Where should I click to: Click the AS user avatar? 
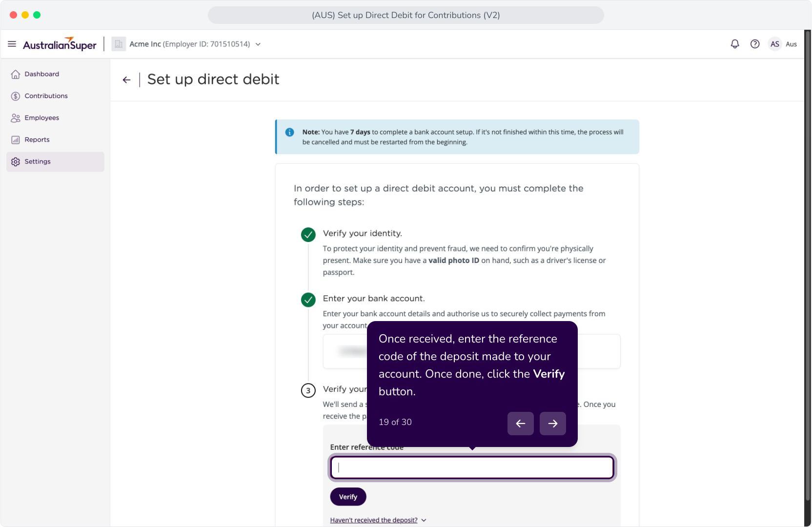pyautogui.click(x=775, y=44)
